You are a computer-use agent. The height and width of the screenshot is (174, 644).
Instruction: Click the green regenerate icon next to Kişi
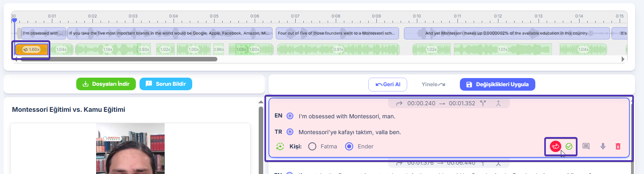click(280, 146)
